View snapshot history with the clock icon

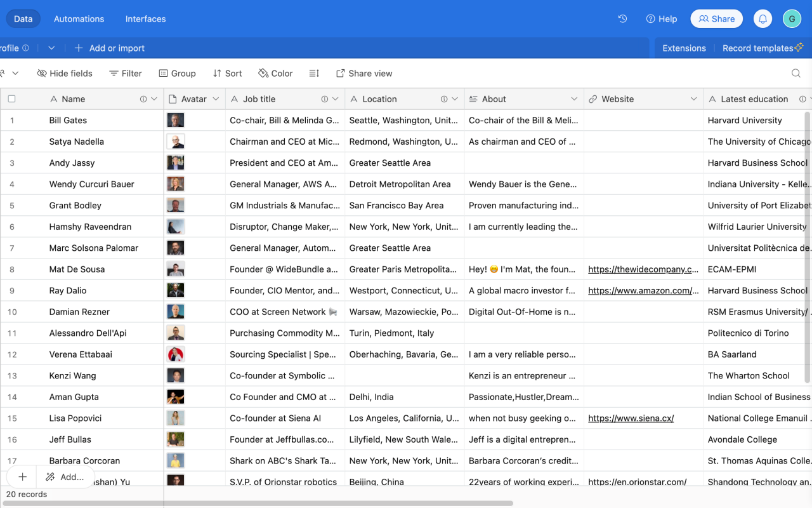(x=622, y=18)
